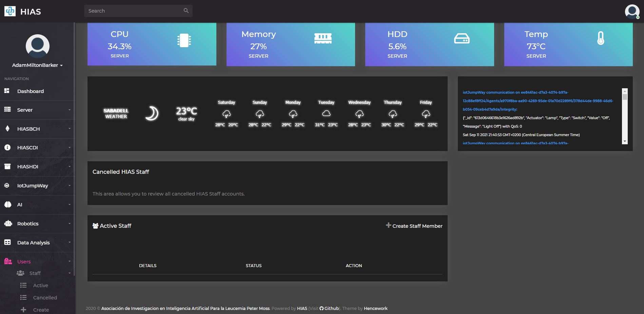Click the moon clear sky icon

[152, 113]
